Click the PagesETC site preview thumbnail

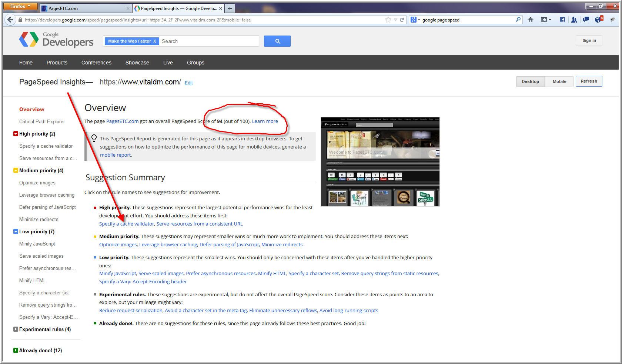pos(380,162)
